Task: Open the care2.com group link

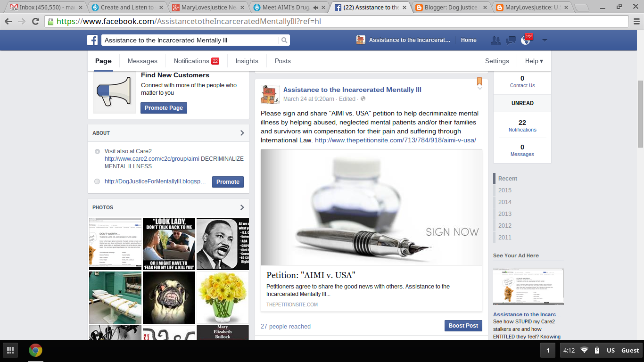Action: pos(152,159)
